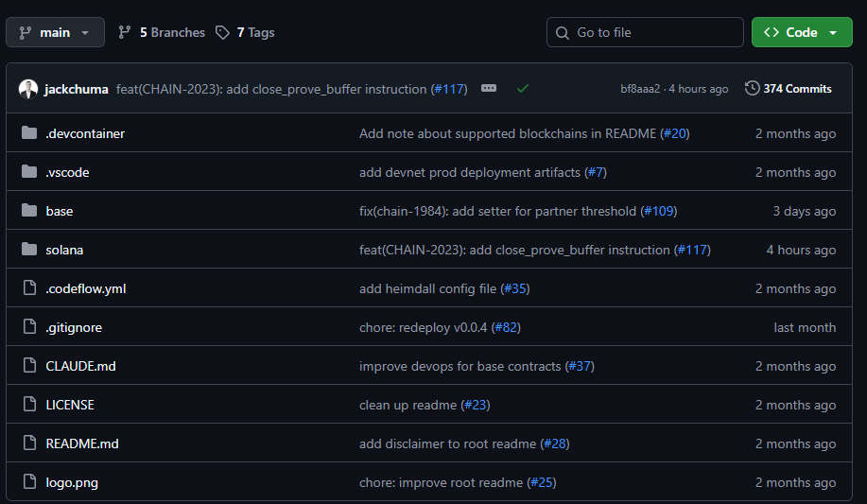Open pull request #37 link
The width and height of the screenshot is (867, 504).
tap(580, 366)
